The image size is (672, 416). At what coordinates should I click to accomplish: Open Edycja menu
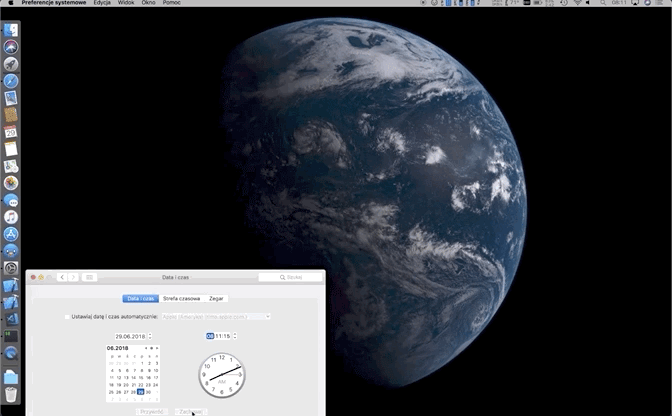tap(102, 3)
